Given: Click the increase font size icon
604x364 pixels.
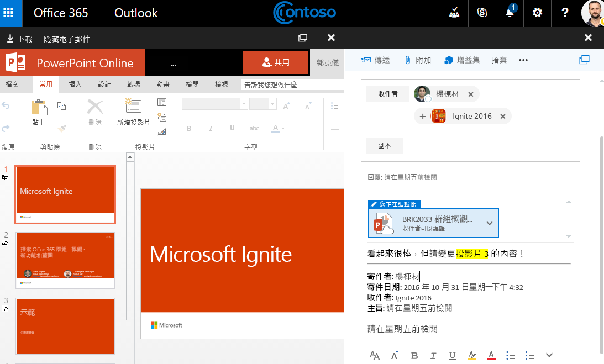Looking at the screenshot, I should tap(286, 106).
